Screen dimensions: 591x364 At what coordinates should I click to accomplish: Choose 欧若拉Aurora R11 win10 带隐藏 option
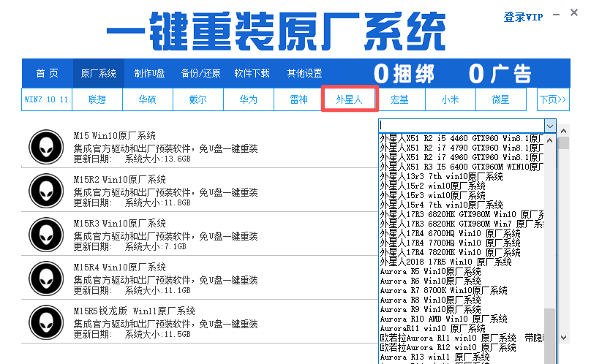[462, 338]
